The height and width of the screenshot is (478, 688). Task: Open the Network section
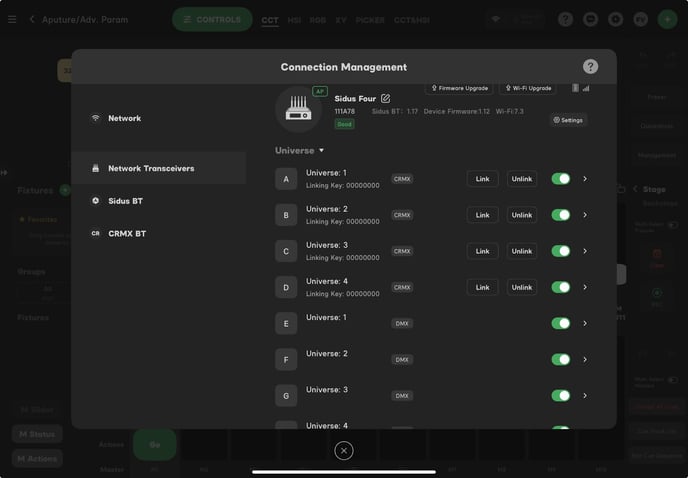158,119
